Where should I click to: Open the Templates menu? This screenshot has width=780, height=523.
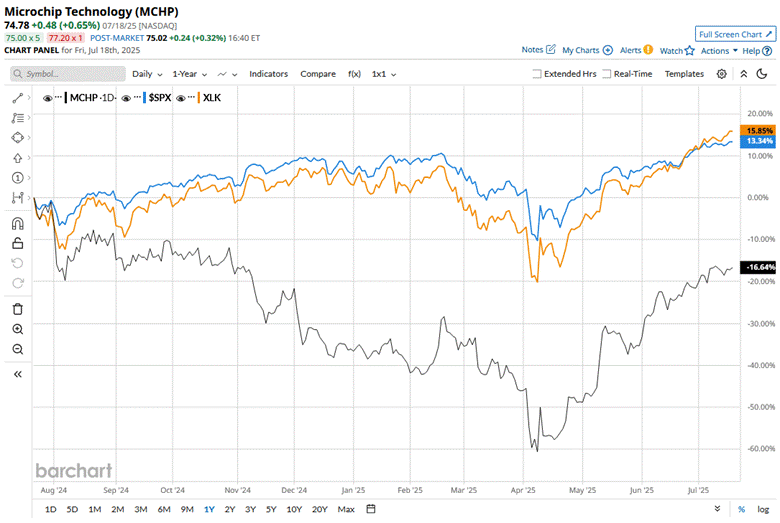(x=684, y=74)
